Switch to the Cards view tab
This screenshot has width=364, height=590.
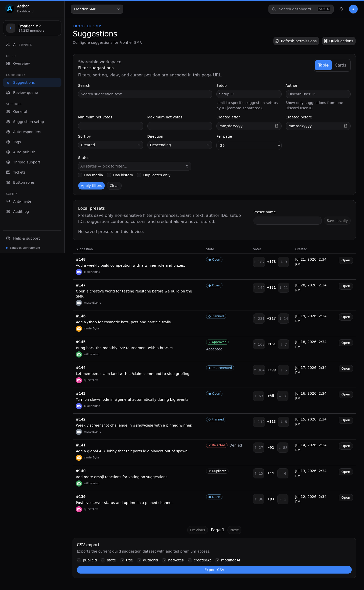click(x=340, y=65)
